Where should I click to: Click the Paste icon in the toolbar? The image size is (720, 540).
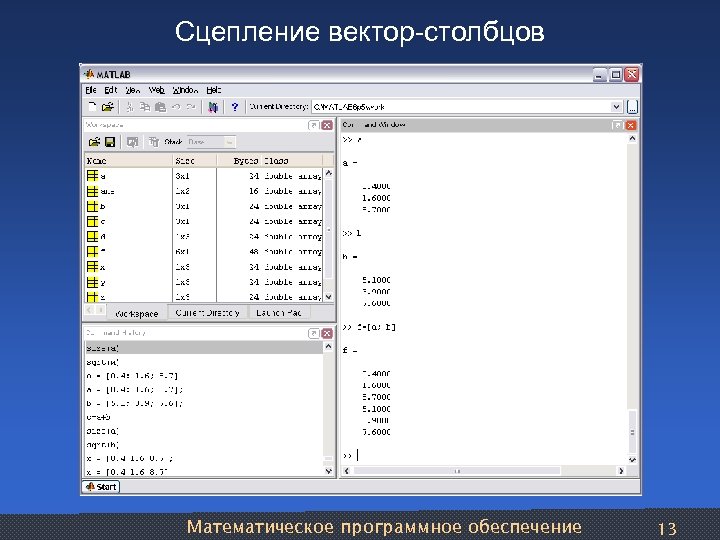click(160, 107)
